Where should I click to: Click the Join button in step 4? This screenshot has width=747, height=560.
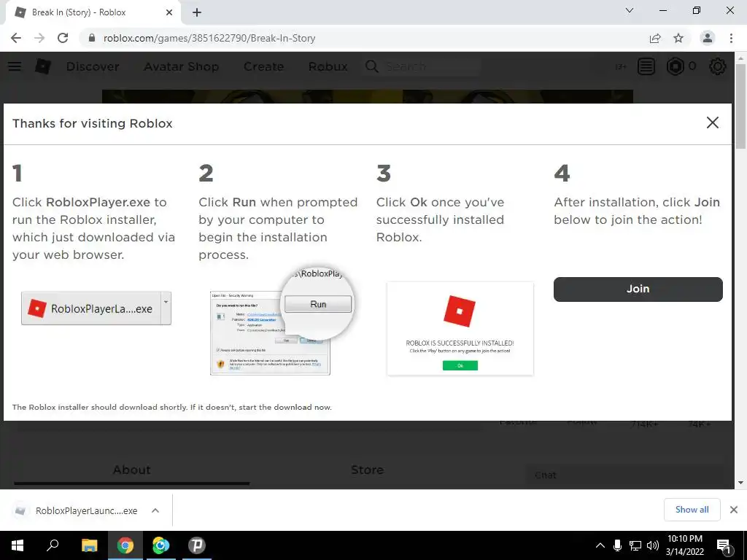[638, 289]
